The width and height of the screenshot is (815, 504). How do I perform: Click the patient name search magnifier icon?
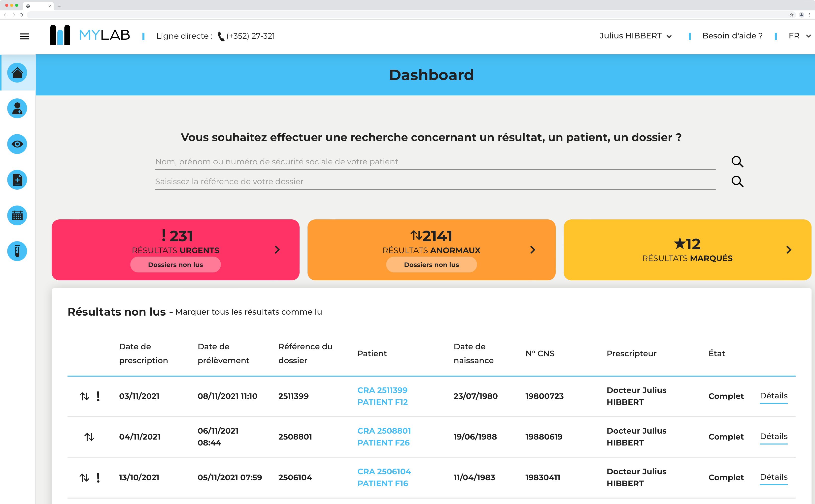[x=738, y=162]
